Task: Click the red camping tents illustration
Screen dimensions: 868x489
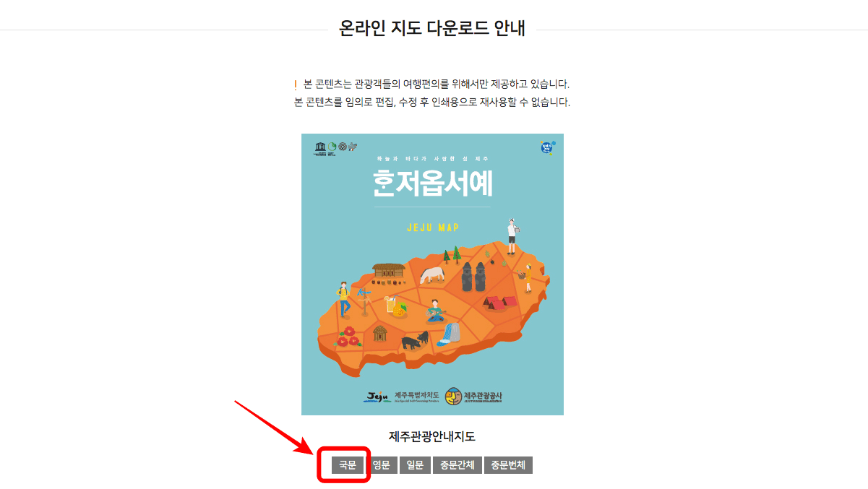Action: (x=499, y=302)
